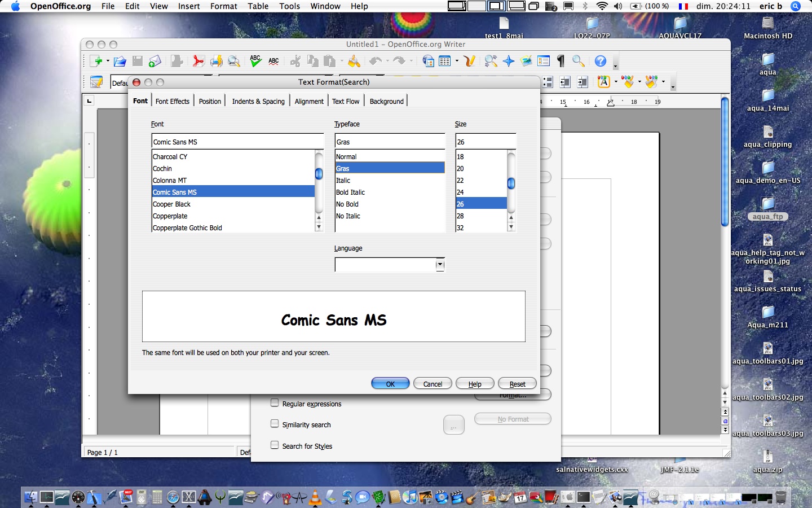This screenshot has height=508, width=812.
Task: Switch to the Font Effects tab
Action: pyautogui.click(x=173, y=101)
